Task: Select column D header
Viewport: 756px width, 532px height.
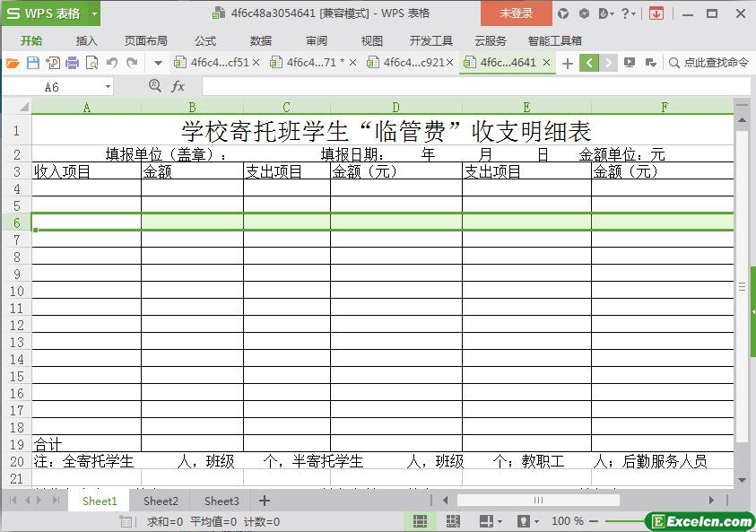Action: click(395, 107)
